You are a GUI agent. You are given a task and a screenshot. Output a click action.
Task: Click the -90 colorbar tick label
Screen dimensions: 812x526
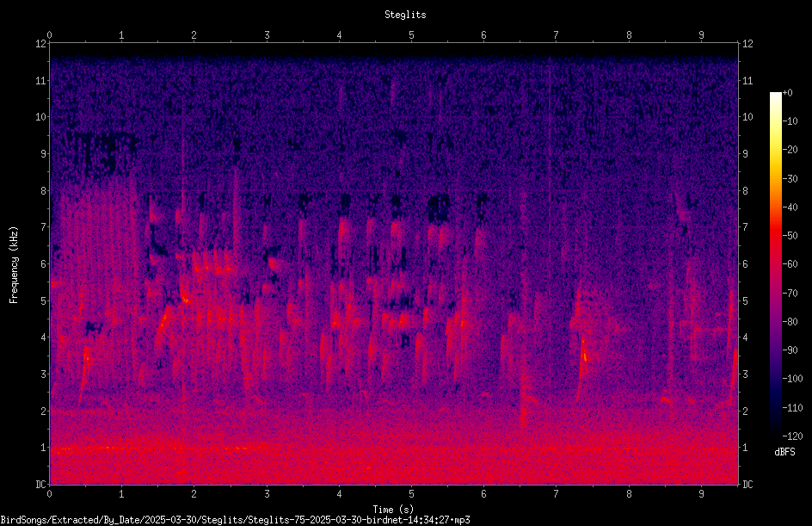coord(790,350)
